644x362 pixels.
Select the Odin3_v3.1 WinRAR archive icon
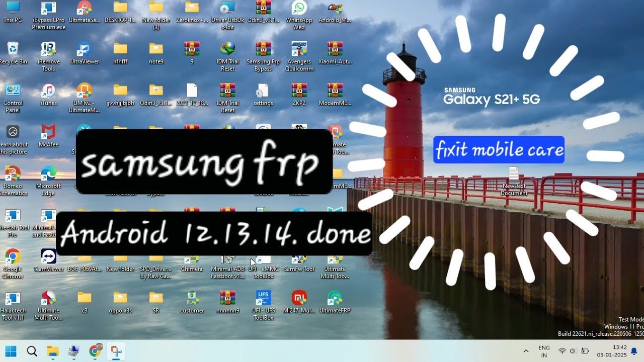tap(263, 13)
